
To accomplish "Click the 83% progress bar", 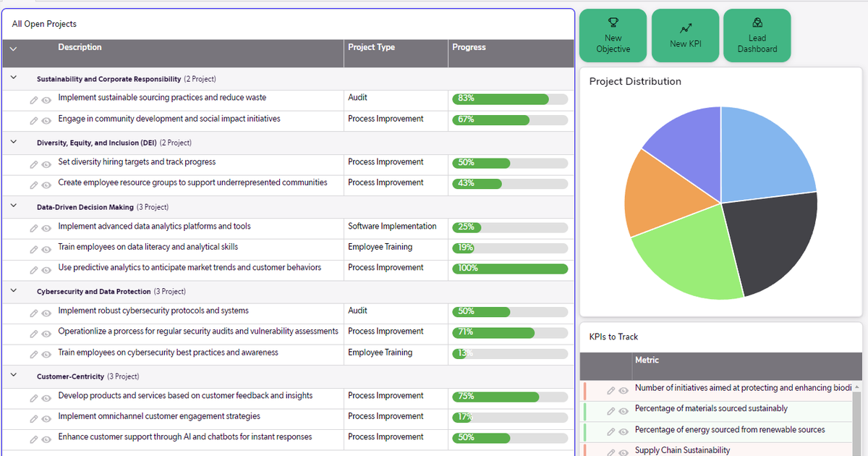I will click(510, 98).
